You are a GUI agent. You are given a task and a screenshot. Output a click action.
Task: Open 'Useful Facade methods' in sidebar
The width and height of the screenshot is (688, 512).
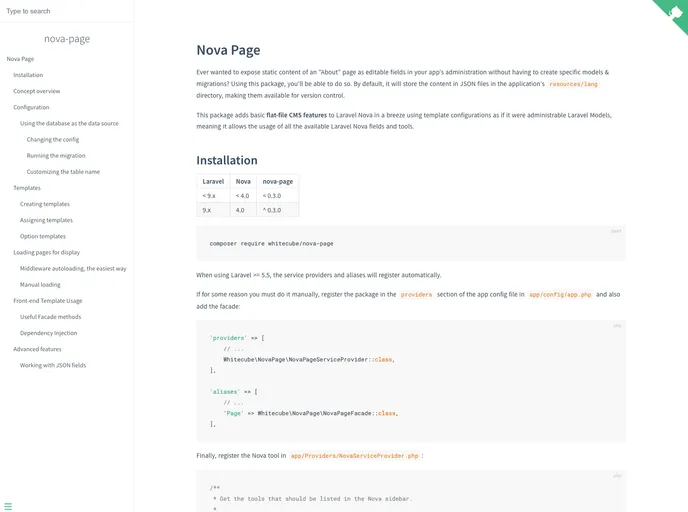[x=50, y=317]
